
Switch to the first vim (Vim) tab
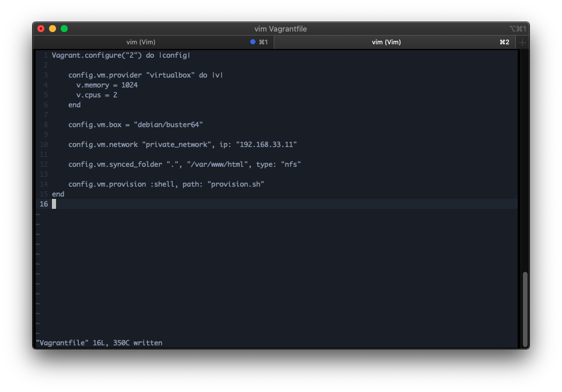pos(141,42)
